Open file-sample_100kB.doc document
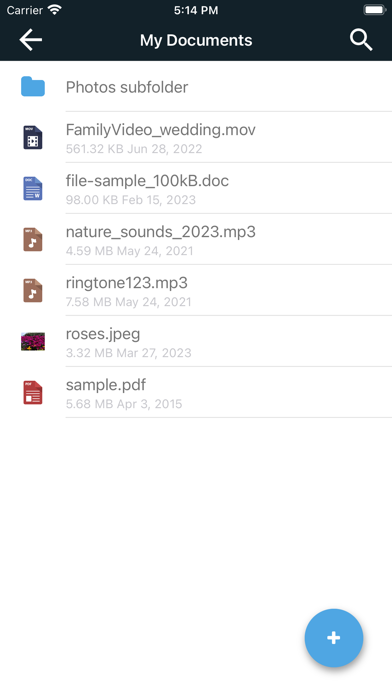This screenshot has width=392, height=696. [x=196, y=188]
